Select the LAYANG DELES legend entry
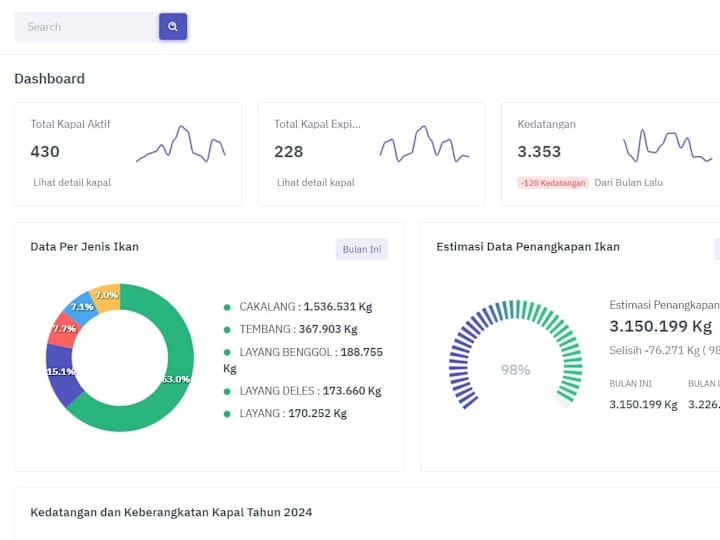This screenshot has width=720, height=540. point(303,391)
